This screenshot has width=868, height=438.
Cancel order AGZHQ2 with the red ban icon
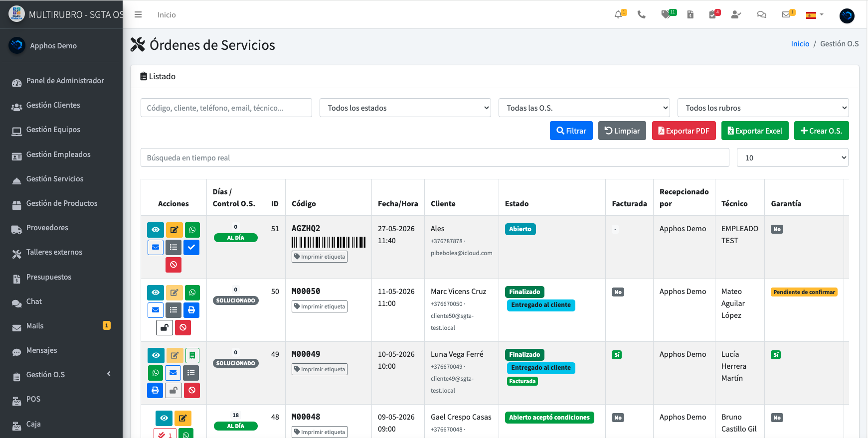click(174, 265)
